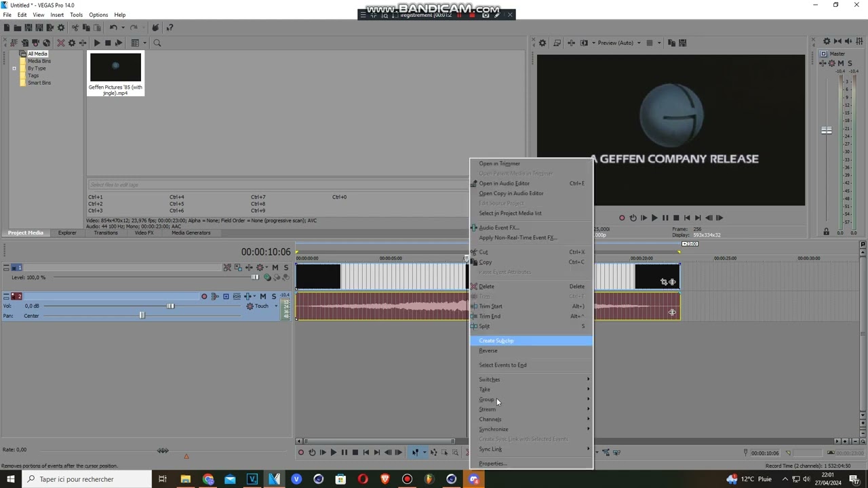The image size is (868, 488).
Task: Copy preview snapshot to clipboard icon
Action: 671,43
